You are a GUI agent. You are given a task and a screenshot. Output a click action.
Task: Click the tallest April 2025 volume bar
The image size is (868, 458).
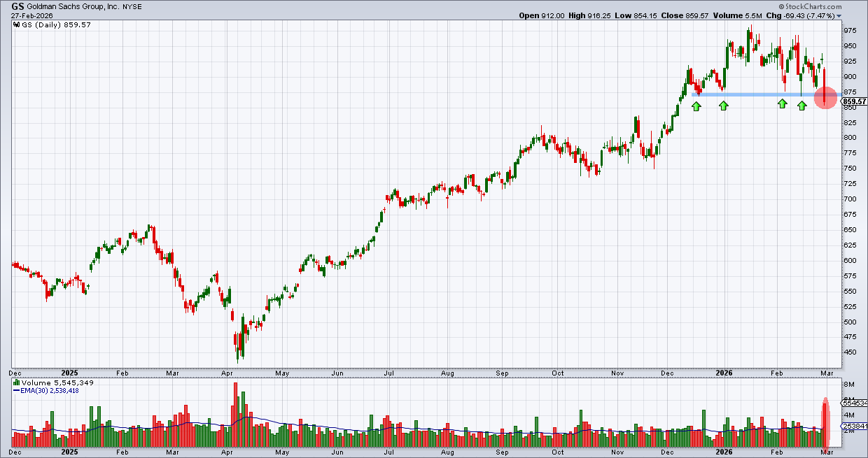pyautogui.click(x=236, y=415)
